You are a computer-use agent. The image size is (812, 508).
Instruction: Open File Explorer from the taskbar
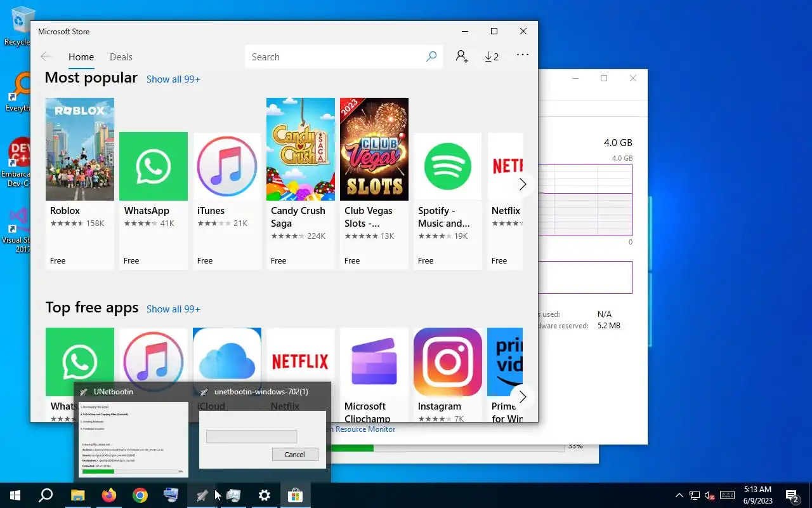(x=77, y=495)
